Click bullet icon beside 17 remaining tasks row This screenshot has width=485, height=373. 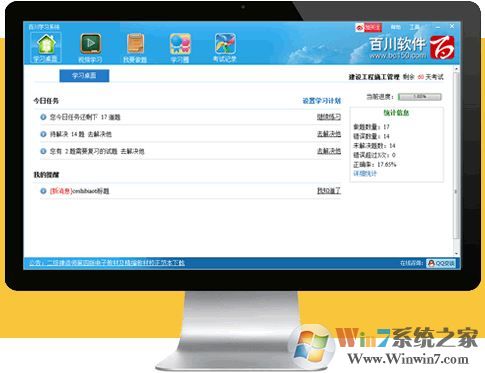pyautogui.click(x=43, y=117)
